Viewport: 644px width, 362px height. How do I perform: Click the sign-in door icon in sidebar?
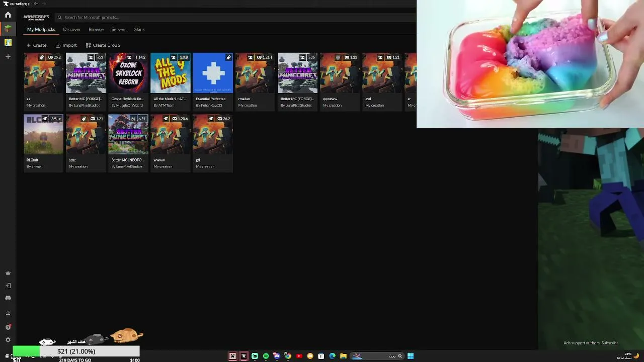tap(8, 286)
